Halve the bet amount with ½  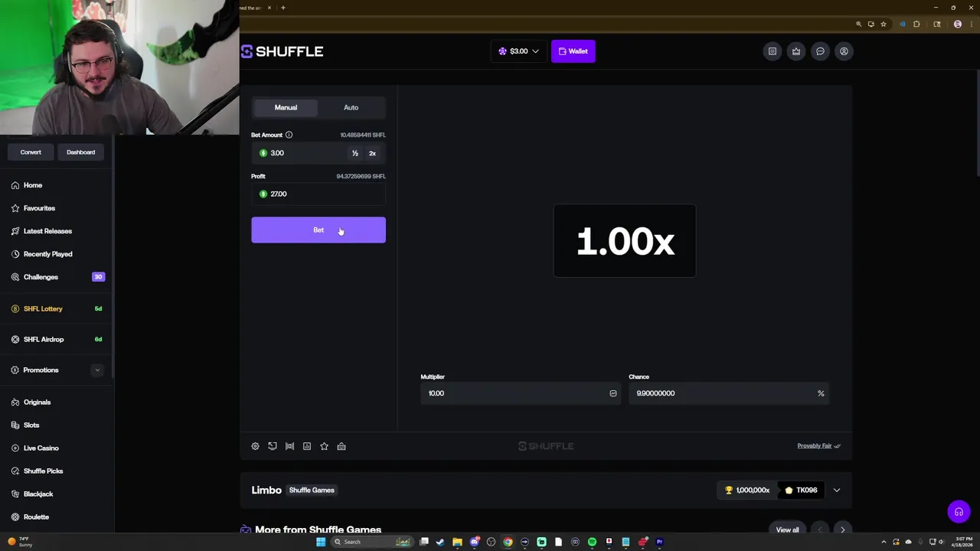click(x=355, y=153)
